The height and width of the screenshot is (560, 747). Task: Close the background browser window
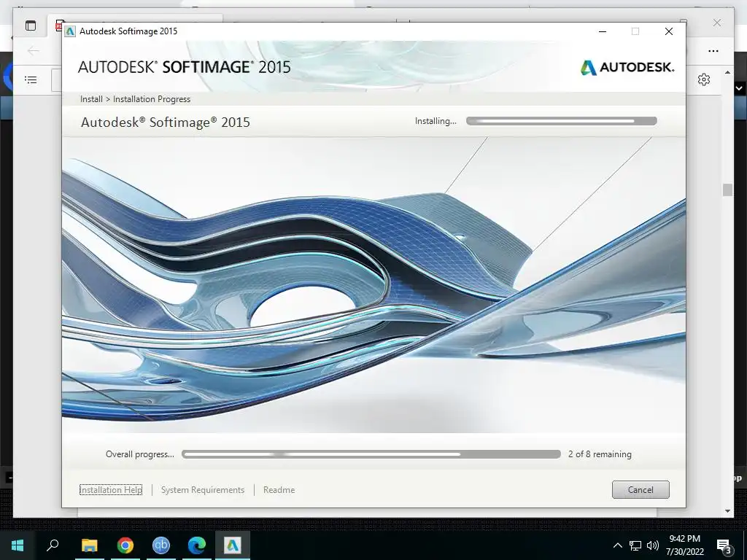(x=717, y=23)
